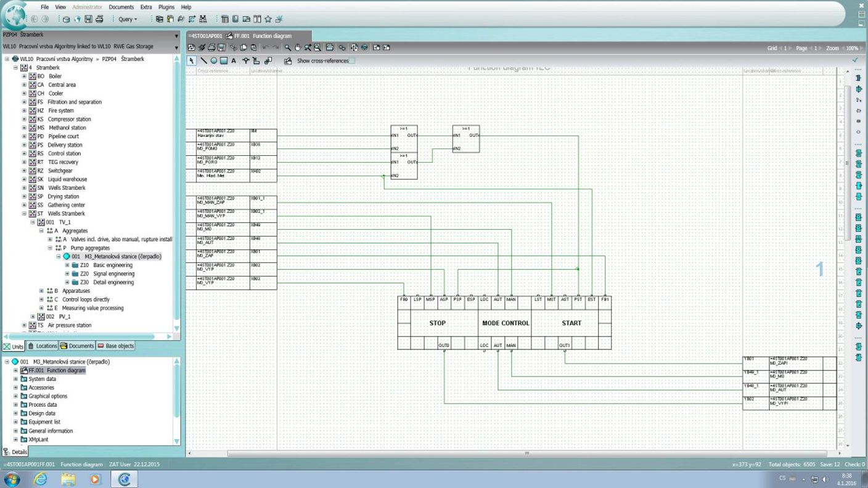Switch to the Locations tab
The image size is (868, 488).
(42, 346)
